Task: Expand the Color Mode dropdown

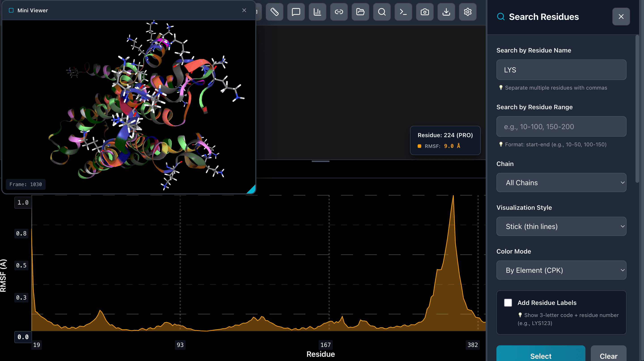Action: pos(561,270)
